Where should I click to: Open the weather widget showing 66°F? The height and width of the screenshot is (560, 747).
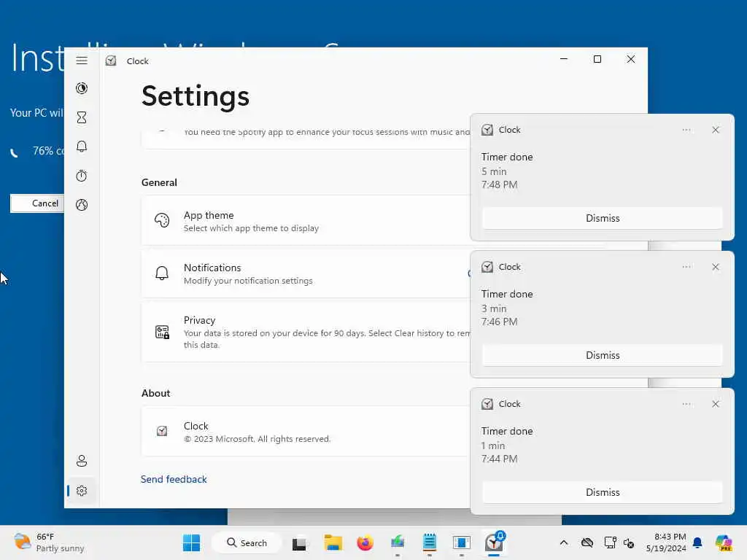(49, 542)
